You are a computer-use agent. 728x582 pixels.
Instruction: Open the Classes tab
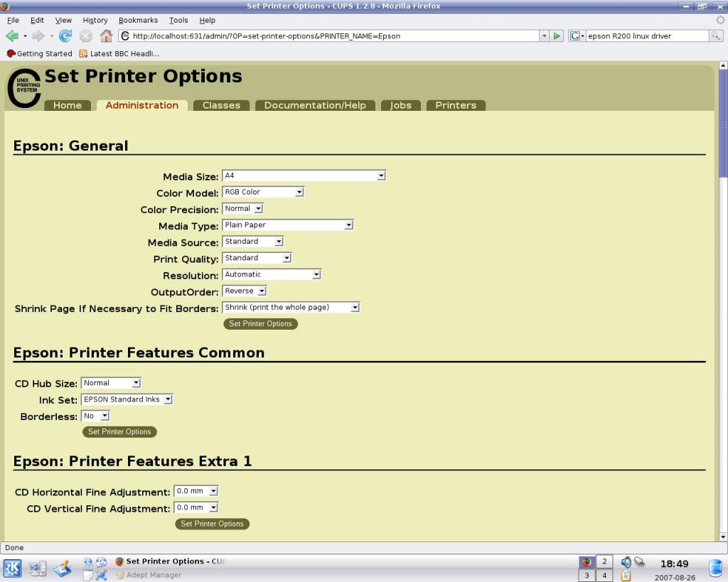tap(222, 105)
